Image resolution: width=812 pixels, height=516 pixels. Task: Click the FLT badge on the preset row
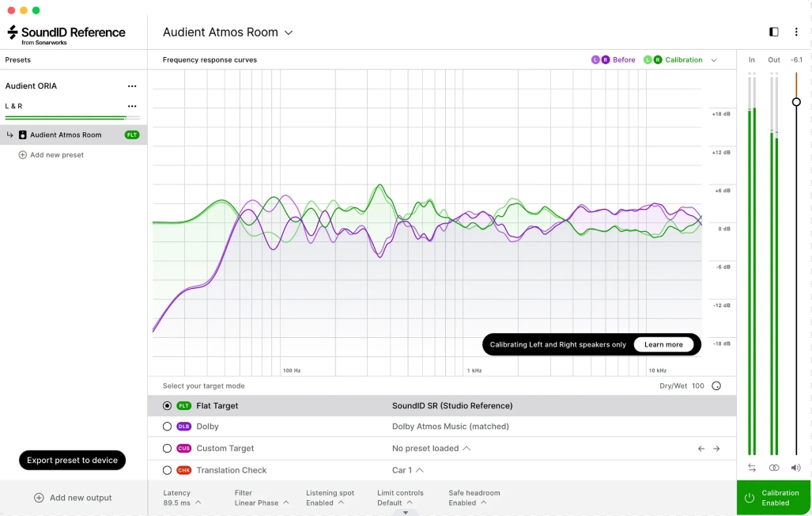click(132, 135)
